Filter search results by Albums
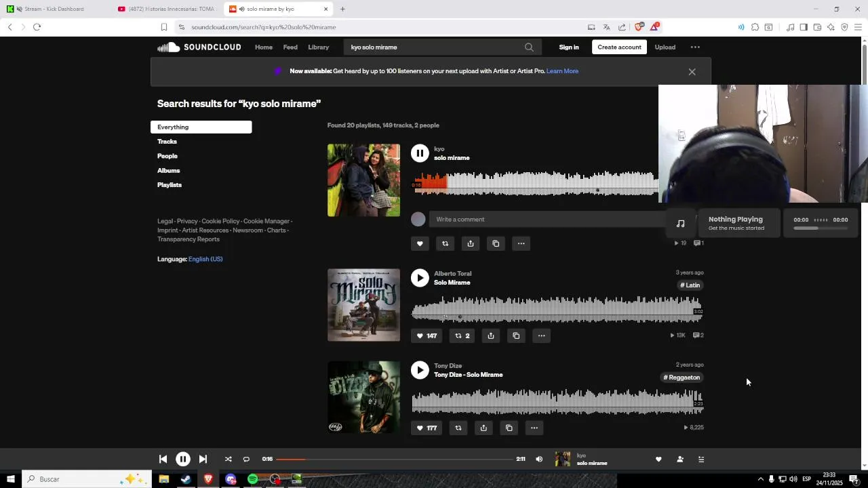 tap(168, 171)
